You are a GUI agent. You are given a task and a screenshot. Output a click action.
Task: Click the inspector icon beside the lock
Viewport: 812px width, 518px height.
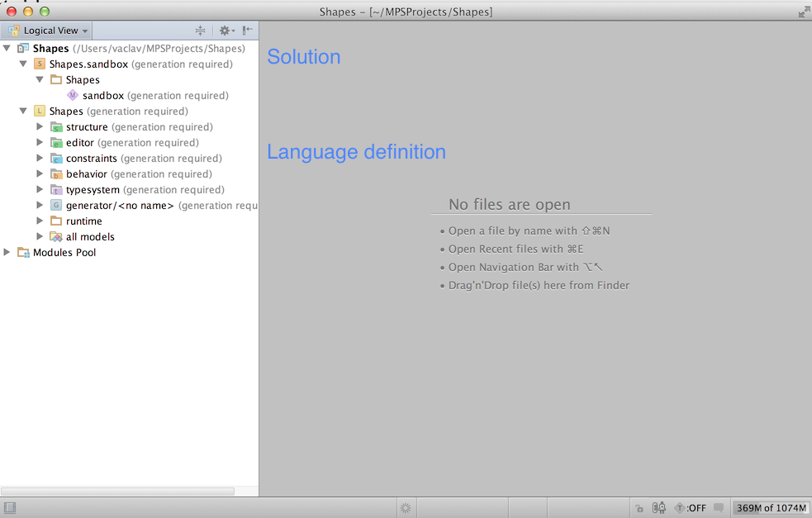click(659, 508)
